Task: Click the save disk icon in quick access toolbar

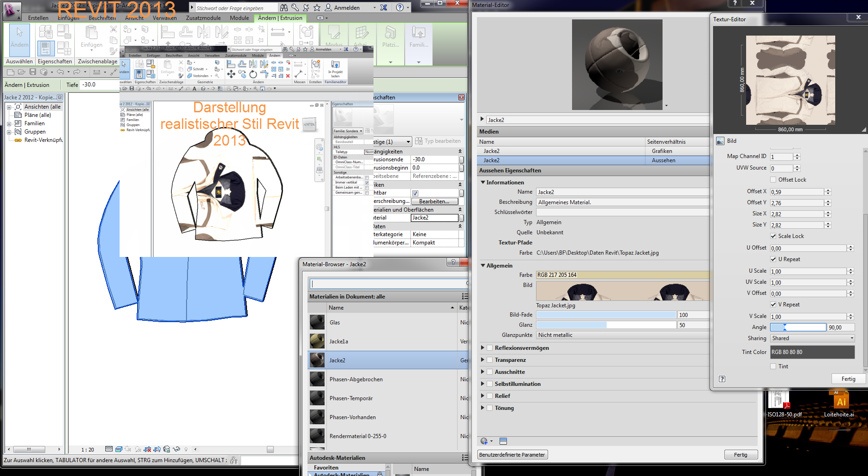Action: tap(33, 72)
